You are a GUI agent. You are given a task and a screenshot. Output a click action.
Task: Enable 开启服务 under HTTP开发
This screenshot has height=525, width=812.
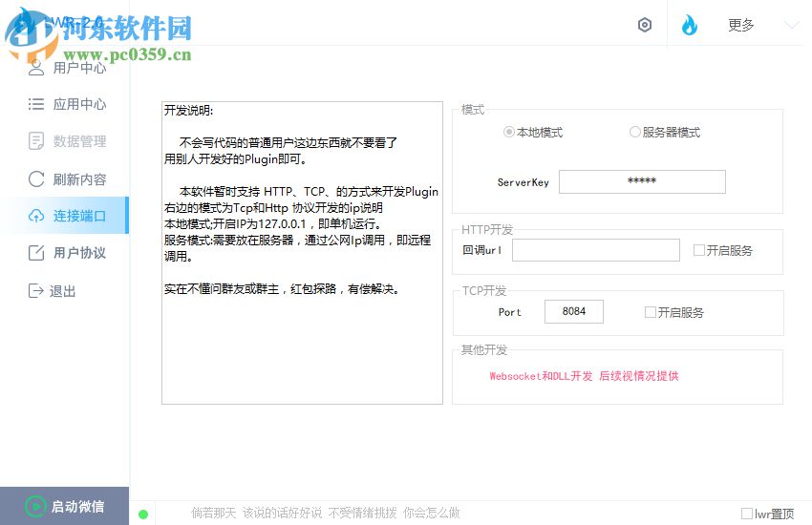tap(699, 250)
